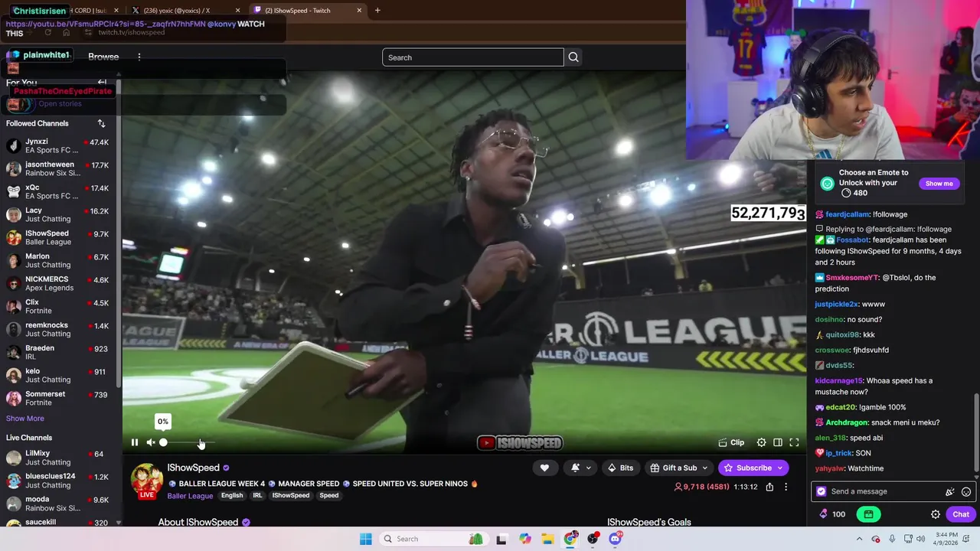Click Open stories in sidebar
This screenshot has height=551, width=980.
click(60, 104)
